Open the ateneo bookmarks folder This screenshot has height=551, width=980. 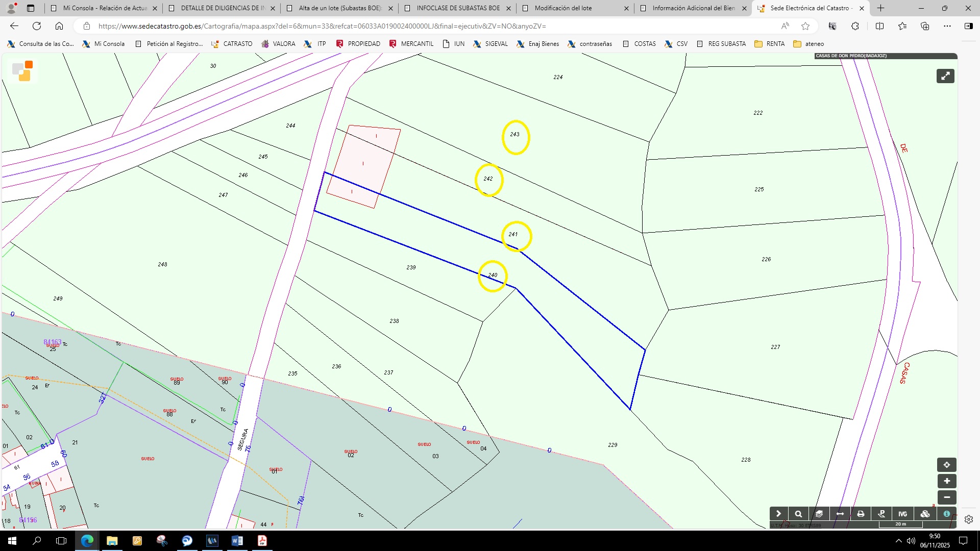point(808,44)
